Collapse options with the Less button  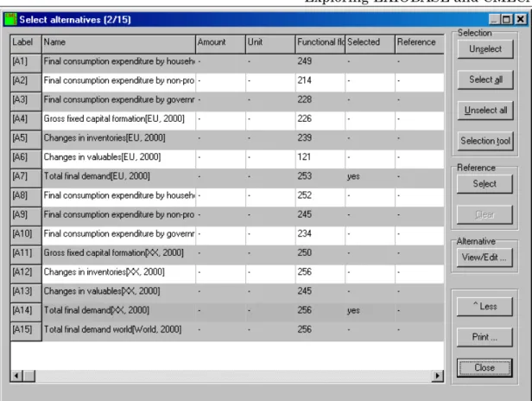(x=484, y=307)
